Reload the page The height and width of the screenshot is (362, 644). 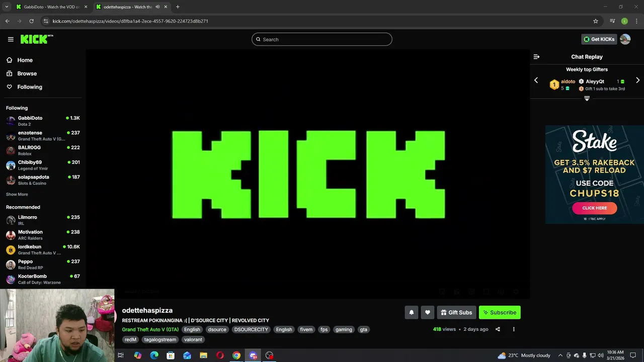tap(31, 21)
